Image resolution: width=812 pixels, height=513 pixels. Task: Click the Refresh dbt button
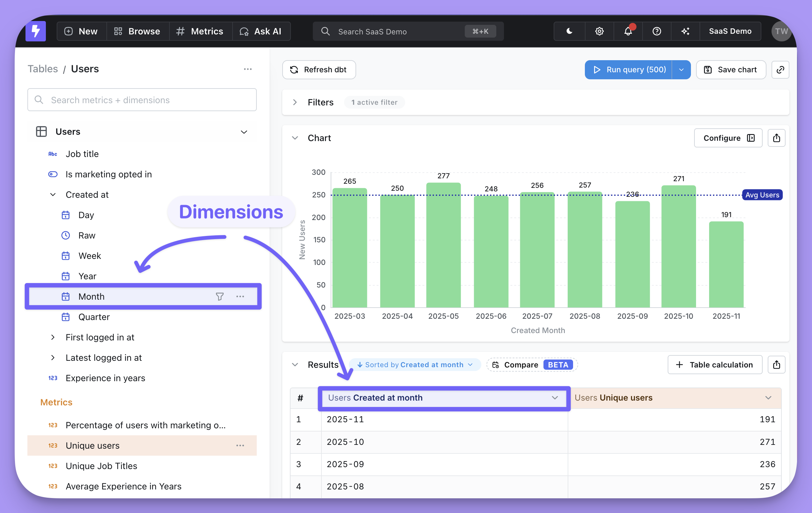[x=319, y=70]
